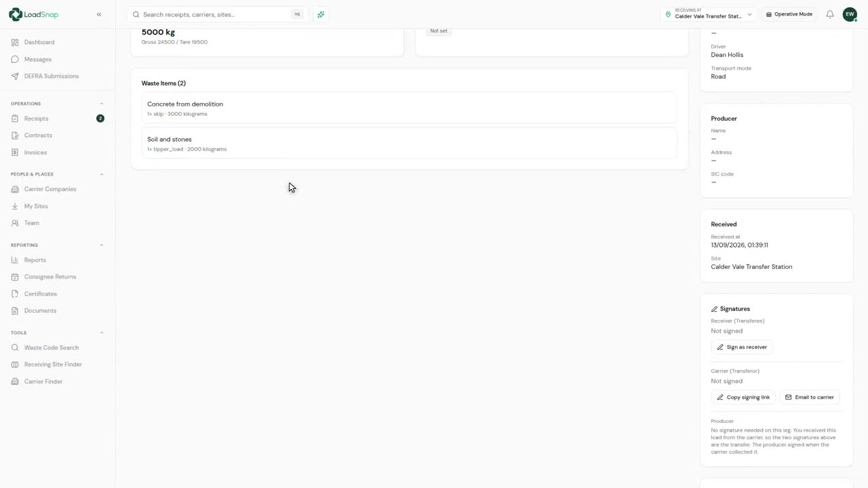Open the Receiving At site dropdown

coord(709,14)
